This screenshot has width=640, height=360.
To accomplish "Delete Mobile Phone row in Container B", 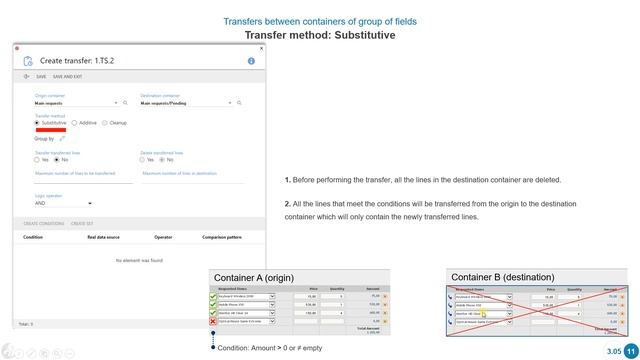I will (622, 305).
